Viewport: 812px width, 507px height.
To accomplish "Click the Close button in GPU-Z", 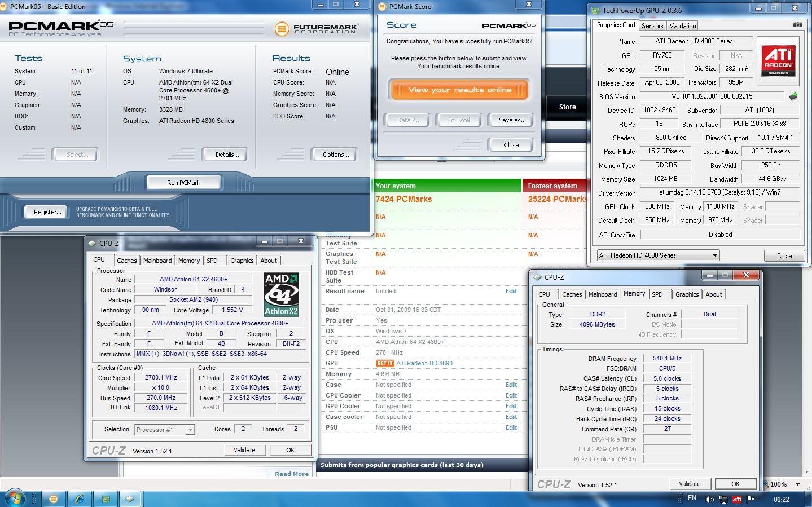I will (784, 255).
